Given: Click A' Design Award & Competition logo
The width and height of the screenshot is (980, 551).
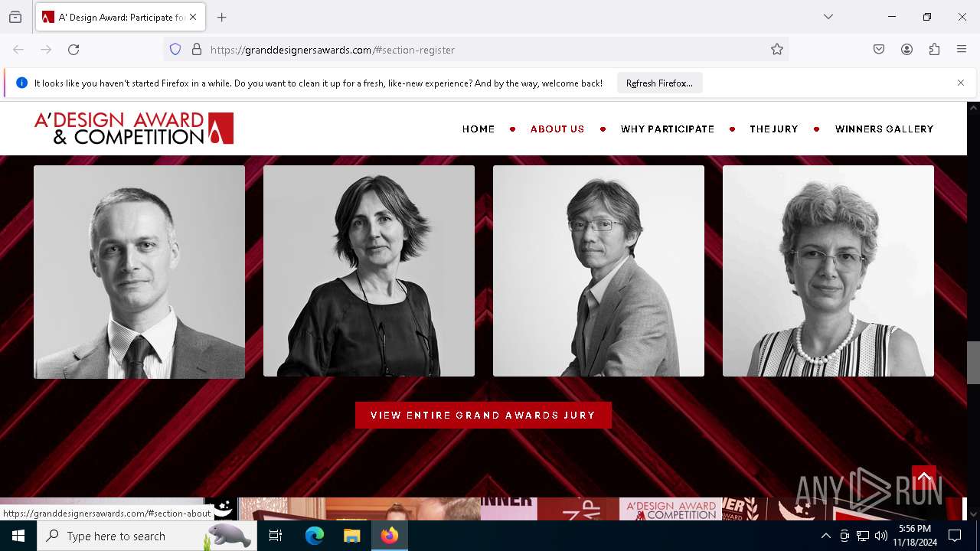Looking at the screenshot, I should tap(134, 129).
